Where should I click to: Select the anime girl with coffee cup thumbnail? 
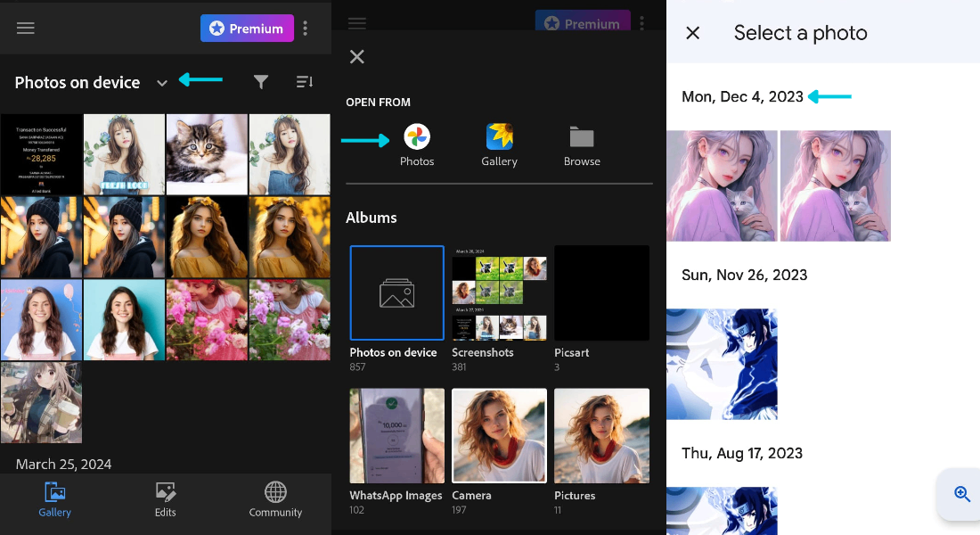(x=41, y=402)
